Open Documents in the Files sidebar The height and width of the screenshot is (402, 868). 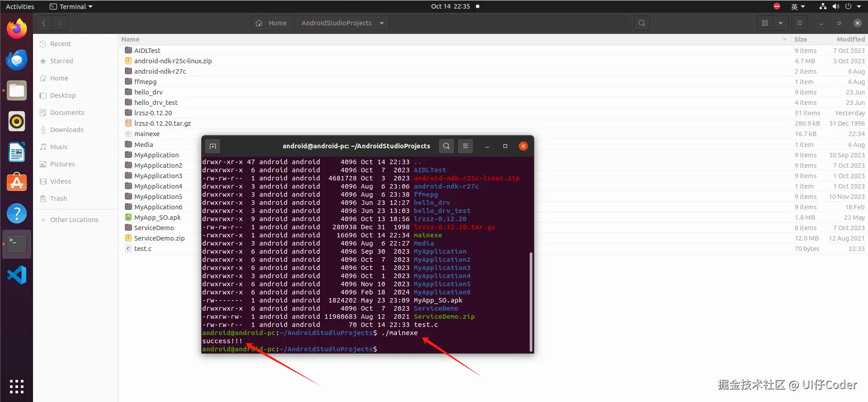[x=75, y=113]
